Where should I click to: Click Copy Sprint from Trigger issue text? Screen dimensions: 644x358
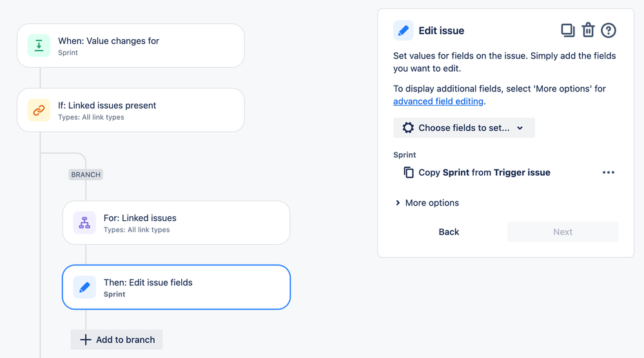484,172
